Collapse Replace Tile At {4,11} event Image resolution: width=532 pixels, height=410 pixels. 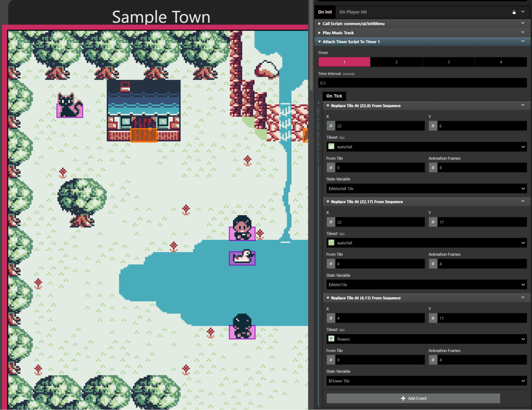(x=328, y=298)
